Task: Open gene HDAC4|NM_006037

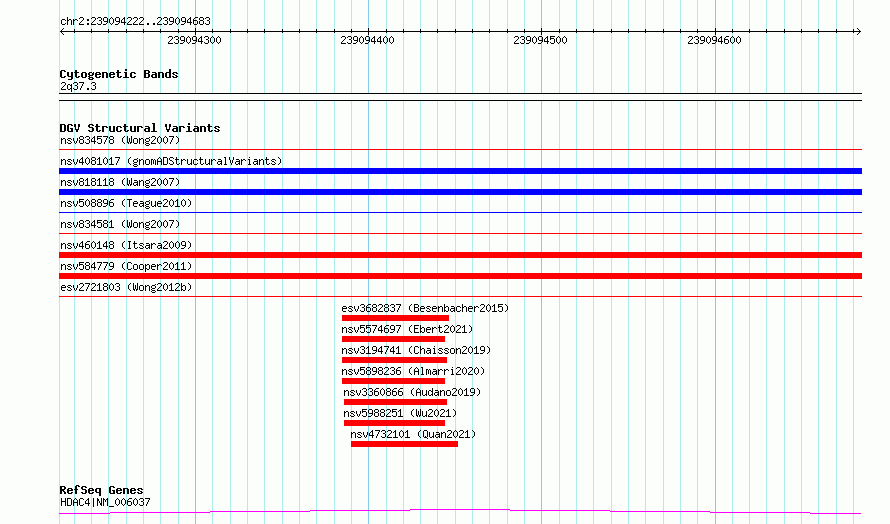Action: 106,502
